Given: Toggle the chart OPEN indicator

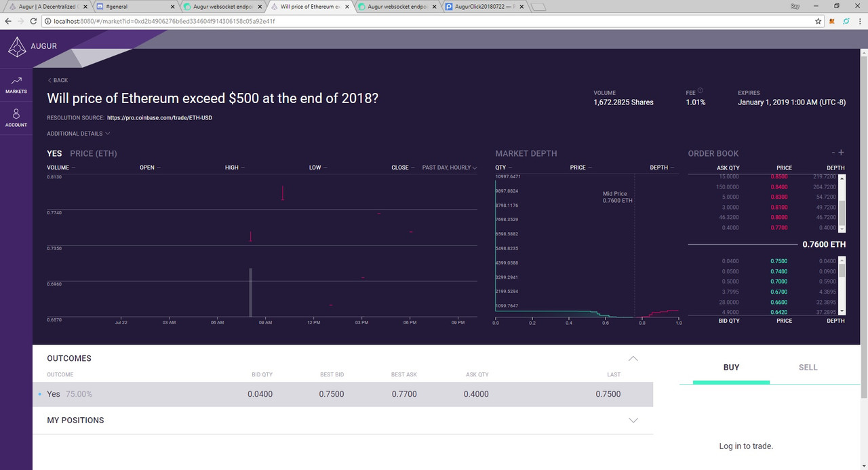Looking at the screenshot, I should pyautogui.click(x=150, y=168).
